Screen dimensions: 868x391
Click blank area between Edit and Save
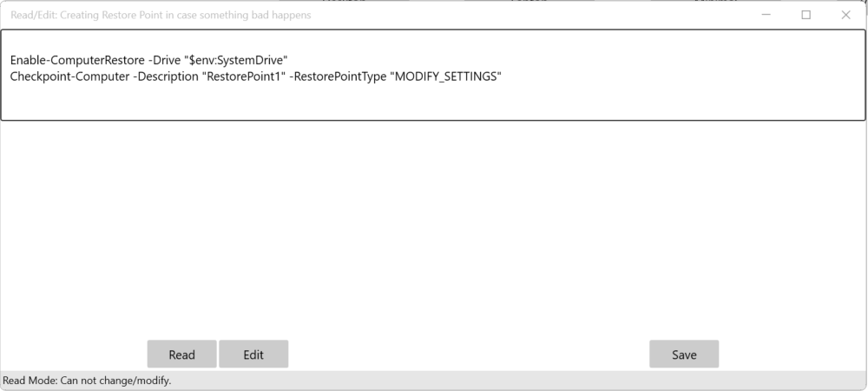(469, 355)
